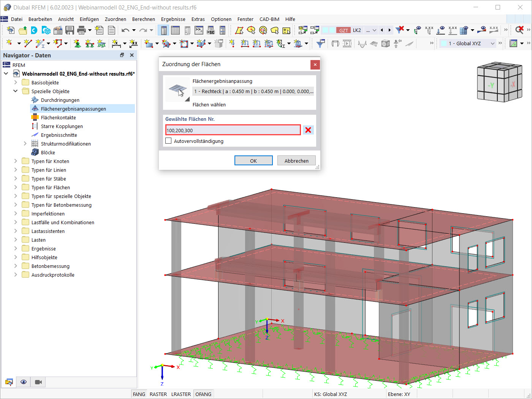Click the cyan swatch beside Global XYZ
This screenshot has width=532, height=399.
(443, 43)
